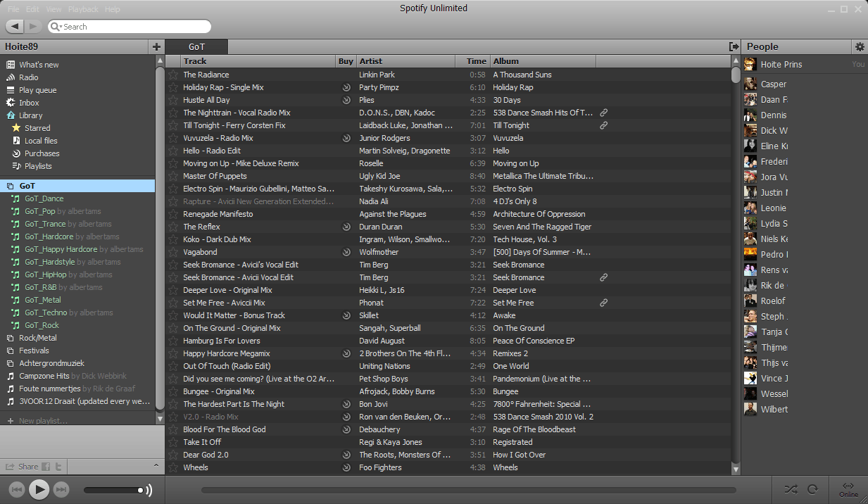Toggle repeat mode
The image size is (868, 504).
tap(812, 489)
